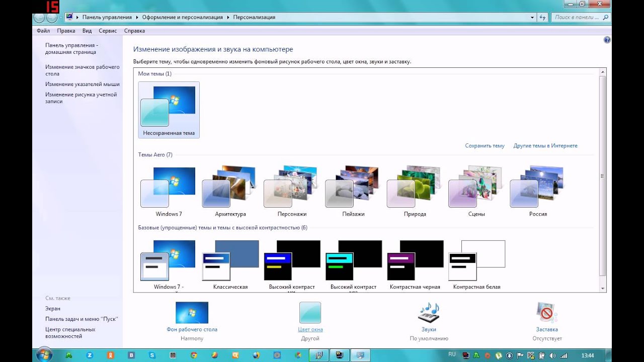Open the Справка menu
The height and width of the screenshot is (362, 644).
click(x=134, y=31)
